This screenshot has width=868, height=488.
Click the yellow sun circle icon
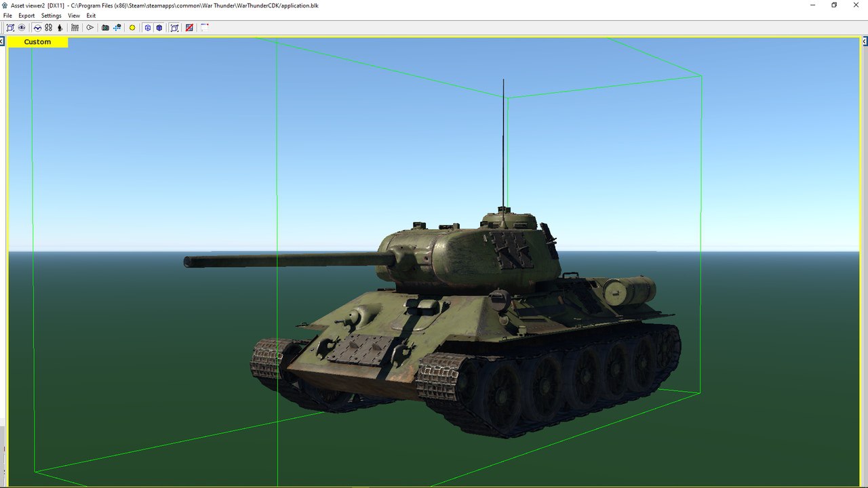click(132, 28)
